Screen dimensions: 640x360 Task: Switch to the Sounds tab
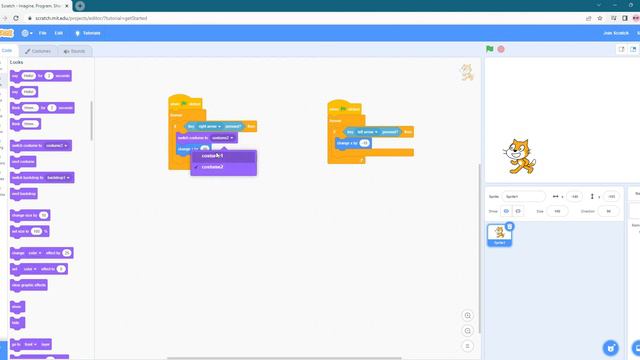click(x=74, y=51)
